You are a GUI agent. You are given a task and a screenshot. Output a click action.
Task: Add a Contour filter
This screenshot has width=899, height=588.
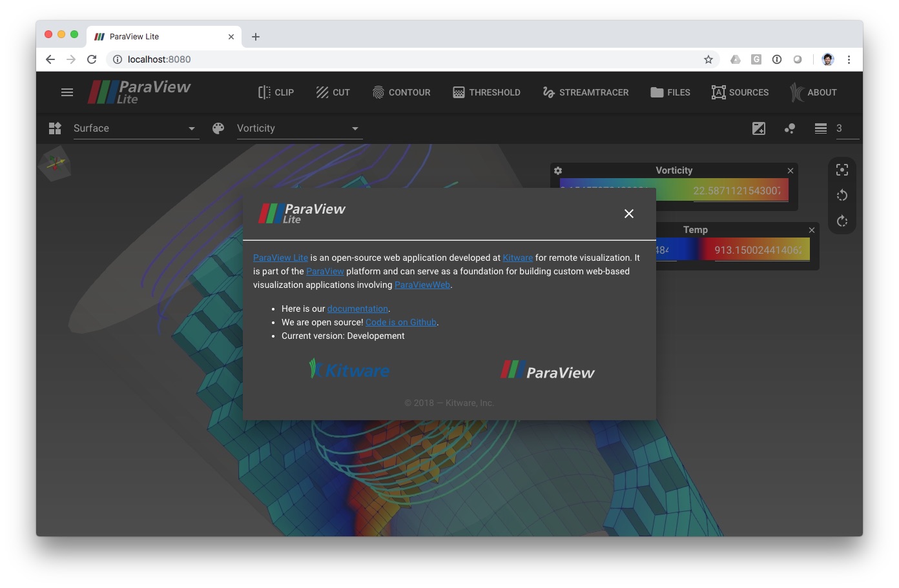[x=401, y=92]
